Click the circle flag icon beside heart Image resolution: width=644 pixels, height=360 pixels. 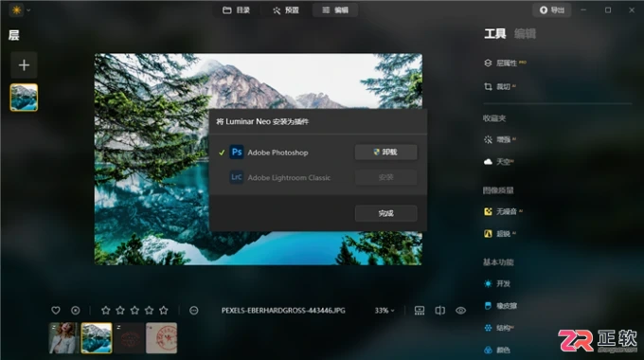tap(75, 311)
